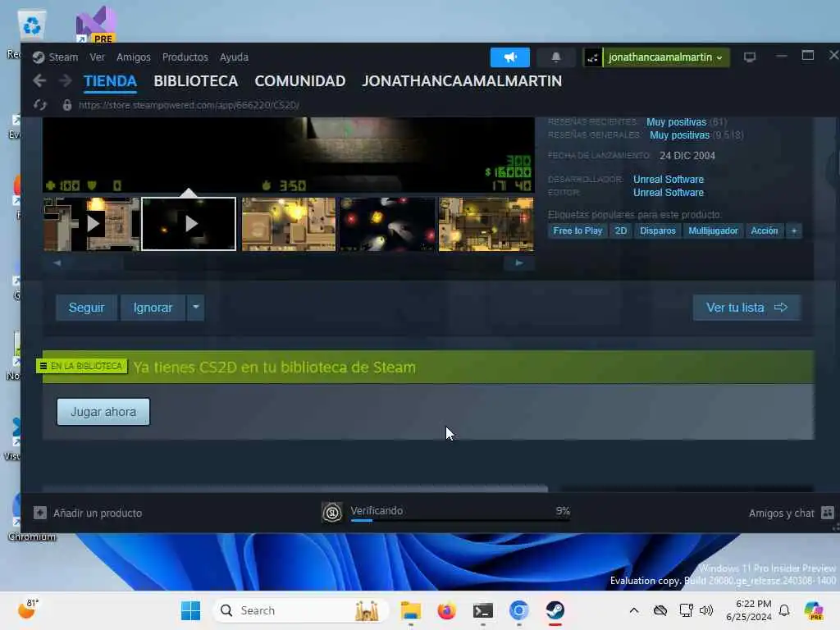Click the EN LA BIBLIOTECA badge
Image resolution: width=840 pixels, height=630 pixels.
pos(82,366)
